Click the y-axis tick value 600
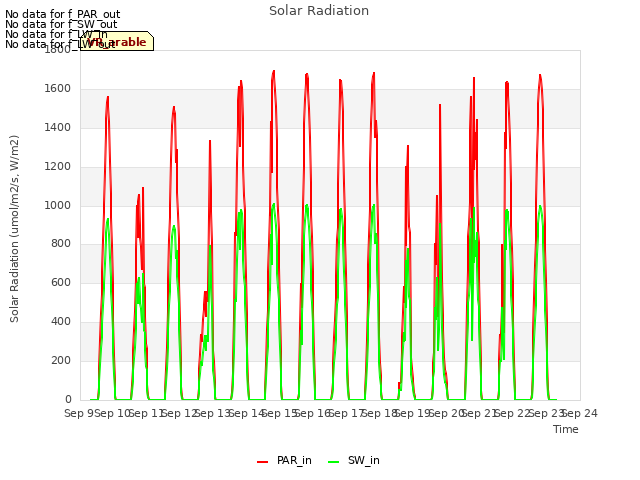 point(61,282)
